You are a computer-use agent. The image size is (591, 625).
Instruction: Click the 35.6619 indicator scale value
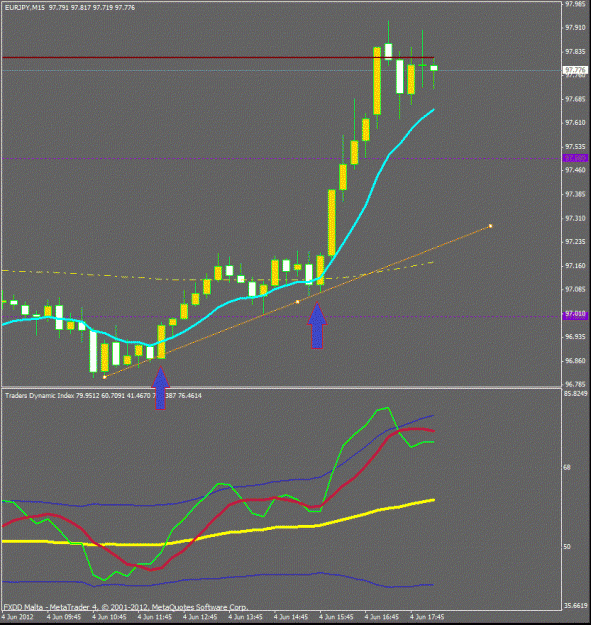tap(575, 605)
